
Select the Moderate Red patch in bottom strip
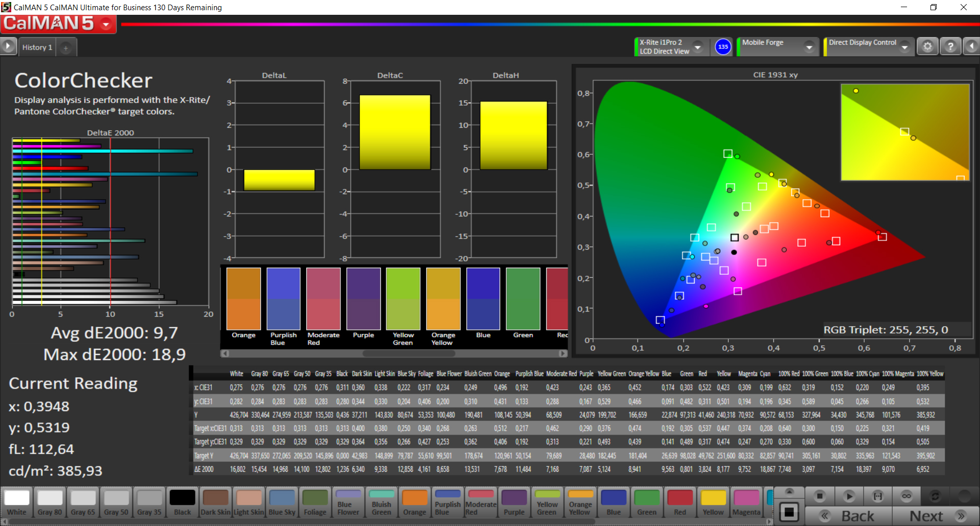click(x=481, y=503)
